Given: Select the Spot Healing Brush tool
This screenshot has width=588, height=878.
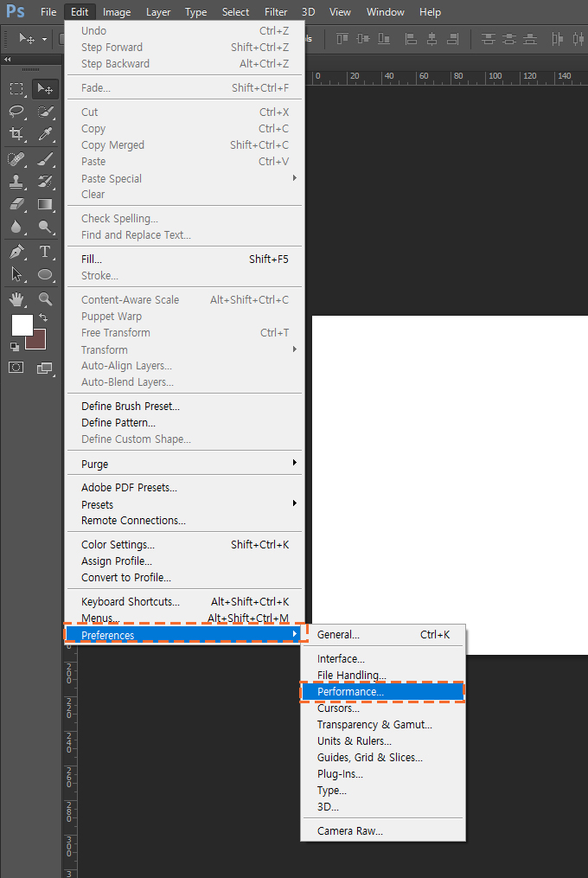Looking at the screenshot, I should pos(16,159).
